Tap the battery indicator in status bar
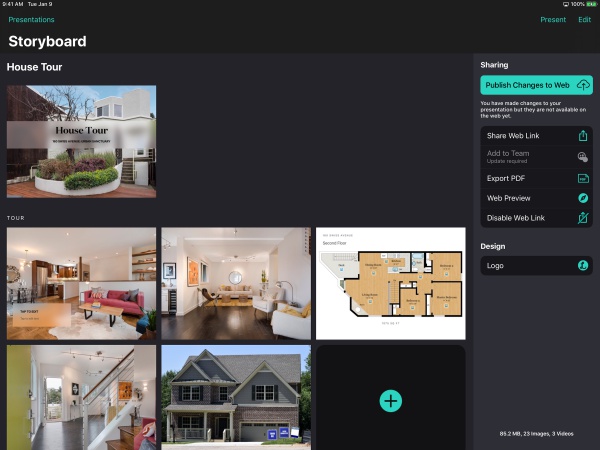The width and height of the screenshot is (600, 450). 591,4
